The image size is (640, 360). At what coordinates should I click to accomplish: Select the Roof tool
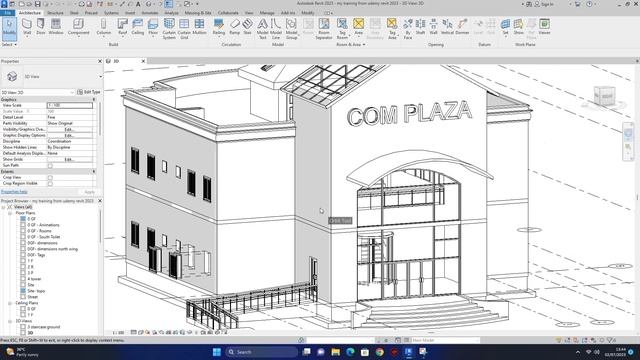coord(122,27)
